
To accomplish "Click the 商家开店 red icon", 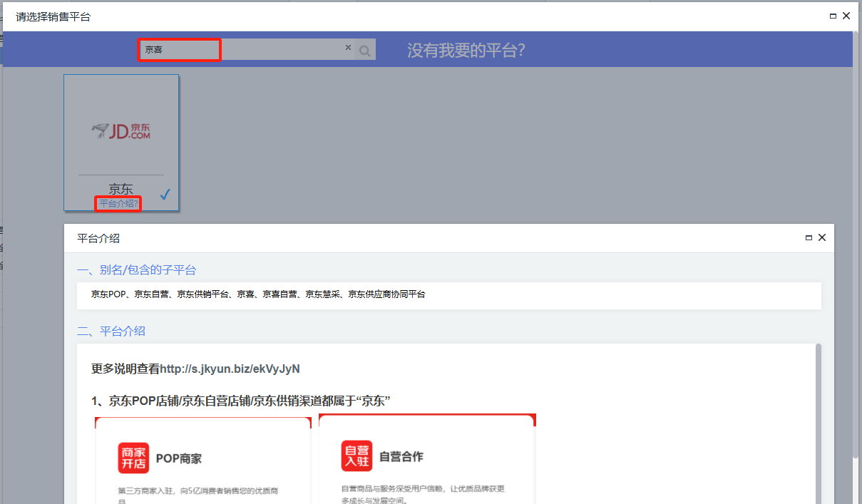I will 133,458.
